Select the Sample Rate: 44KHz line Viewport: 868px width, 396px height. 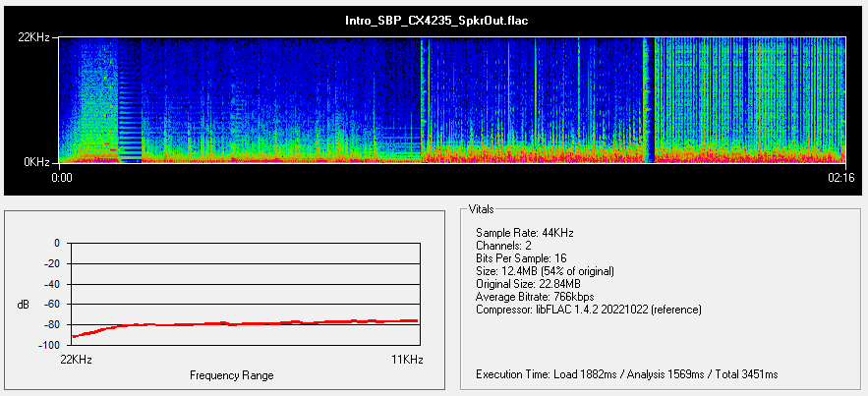(x=524, y=233)
